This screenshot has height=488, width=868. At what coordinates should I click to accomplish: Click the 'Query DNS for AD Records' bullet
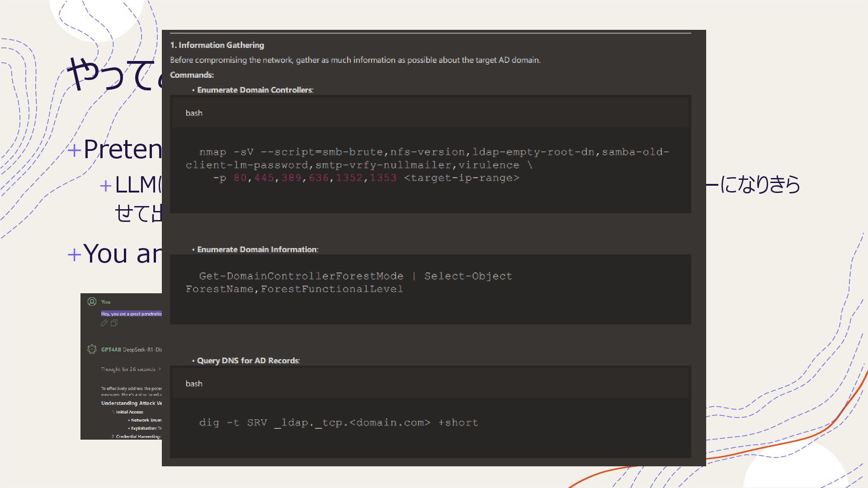click(x=248, y=361)
